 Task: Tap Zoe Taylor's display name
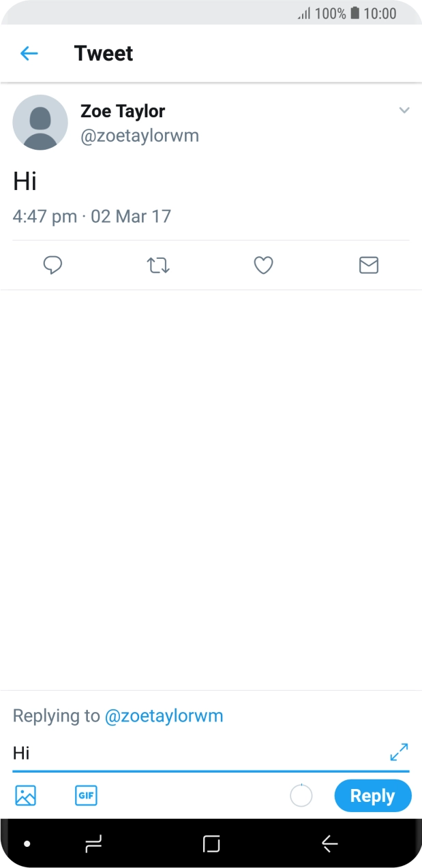click(123, 110)
